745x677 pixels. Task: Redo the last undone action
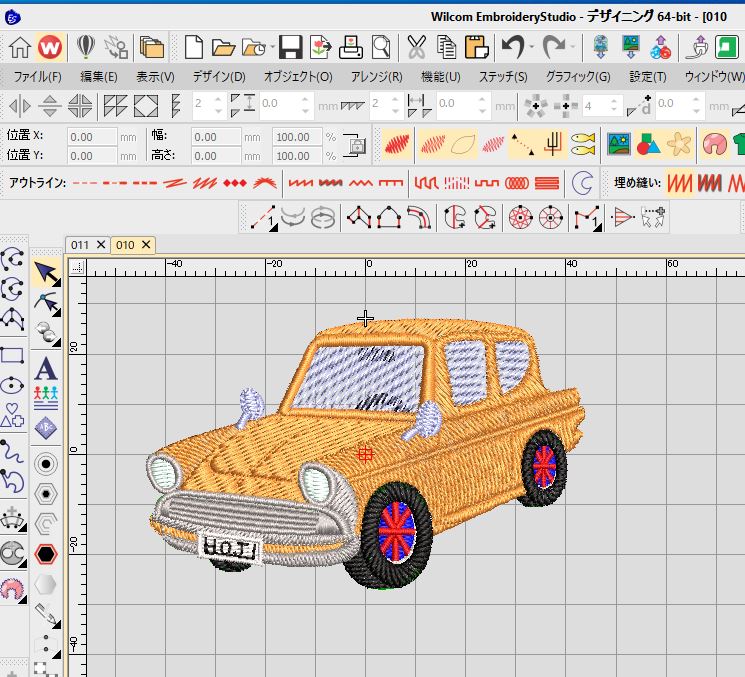[554, 47]
